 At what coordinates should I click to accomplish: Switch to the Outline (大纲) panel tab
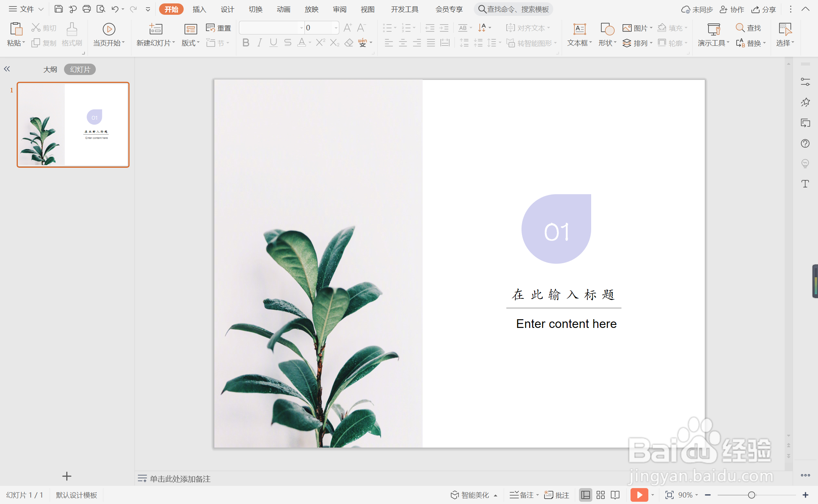point(50,69)
